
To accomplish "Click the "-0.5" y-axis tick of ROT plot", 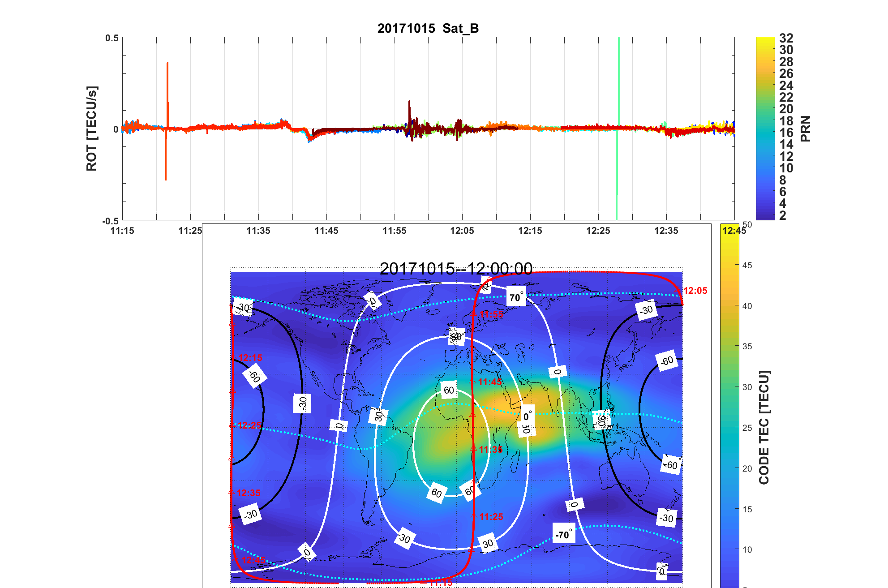I will pyautogui.click(x=110, y=221).
